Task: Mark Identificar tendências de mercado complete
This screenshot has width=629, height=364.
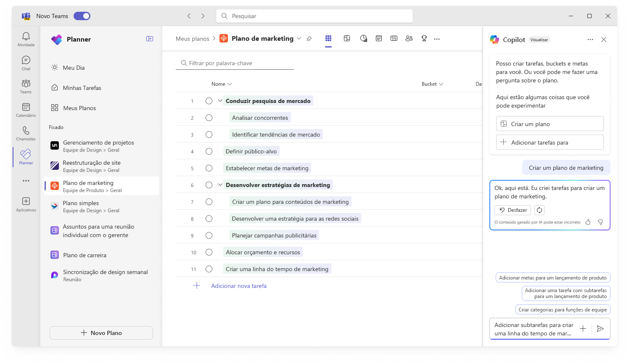Action: click(209, 135)
